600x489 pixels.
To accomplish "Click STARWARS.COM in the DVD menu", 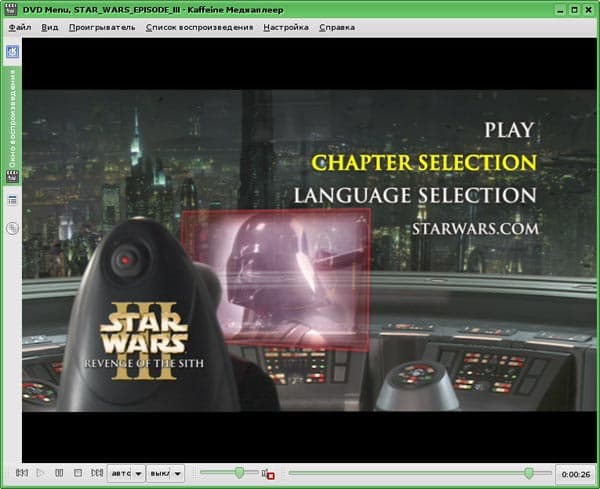I will (475, 229).
